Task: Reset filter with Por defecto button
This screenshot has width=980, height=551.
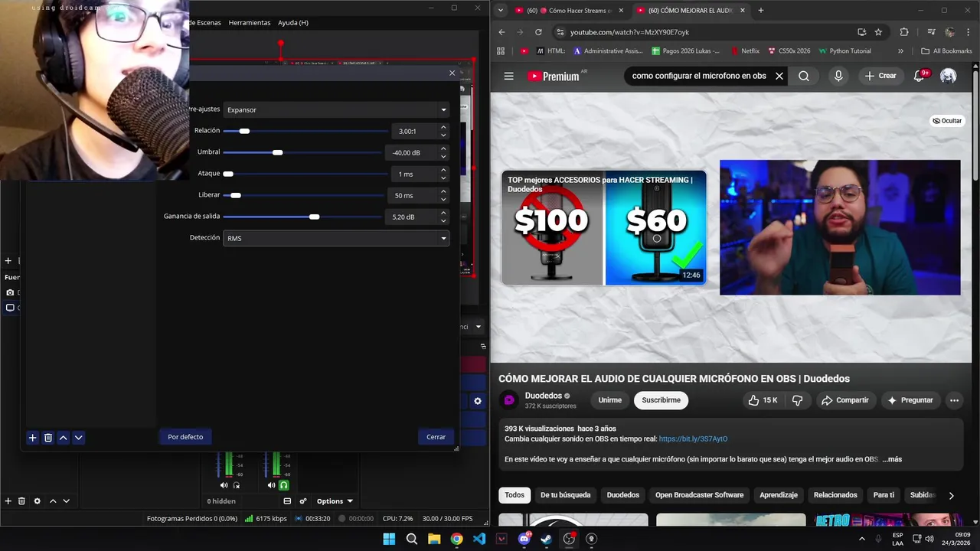Action: coord(185,437)
